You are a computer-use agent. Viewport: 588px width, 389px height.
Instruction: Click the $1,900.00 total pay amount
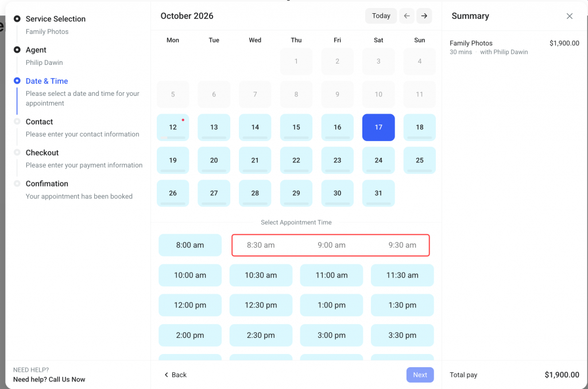(562, 375)
